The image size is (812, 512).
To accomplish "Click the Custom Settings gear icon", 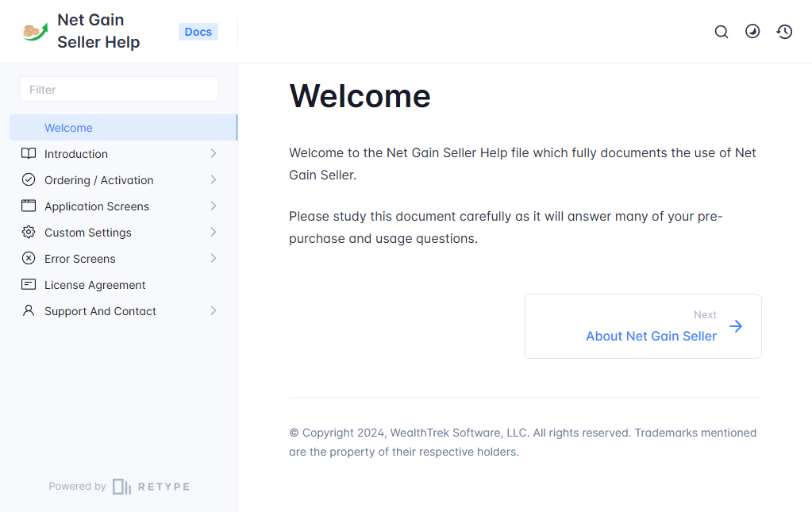I will click(x=29, y=232).
